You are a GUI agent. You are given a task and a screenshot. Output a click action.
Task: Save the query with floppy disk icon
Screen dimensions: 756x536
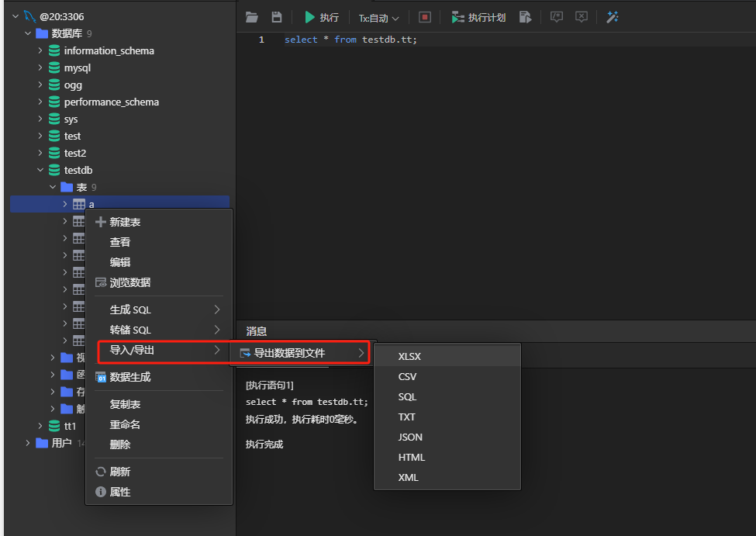[x=277, y=17]
